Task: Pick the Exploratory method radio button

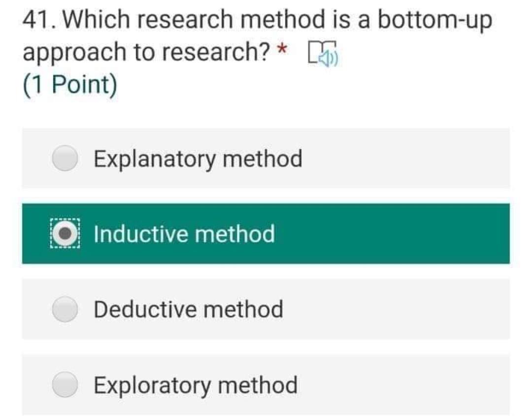Action: point(65,385)
